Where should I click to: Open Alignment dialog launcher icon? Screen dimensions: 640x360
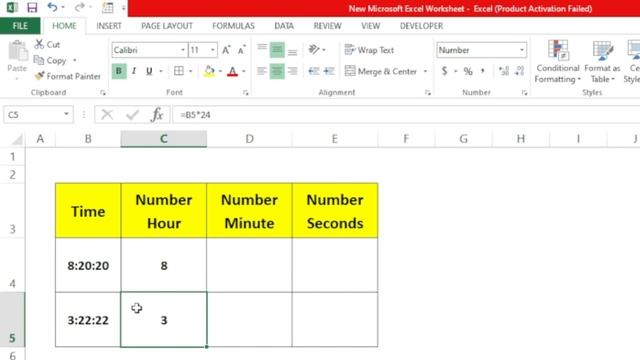point(427,93)
